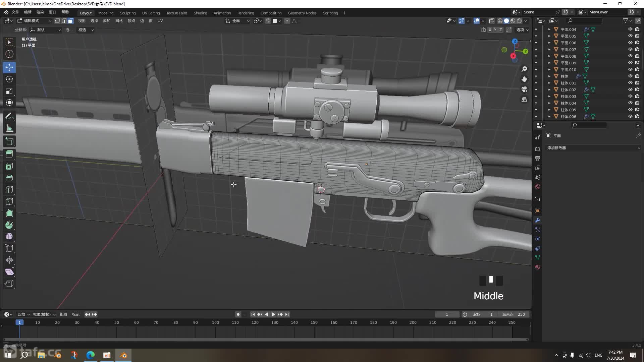Open the 选项 options dropdown
This screenshot has width=644, height=362.
coord(522,30)
